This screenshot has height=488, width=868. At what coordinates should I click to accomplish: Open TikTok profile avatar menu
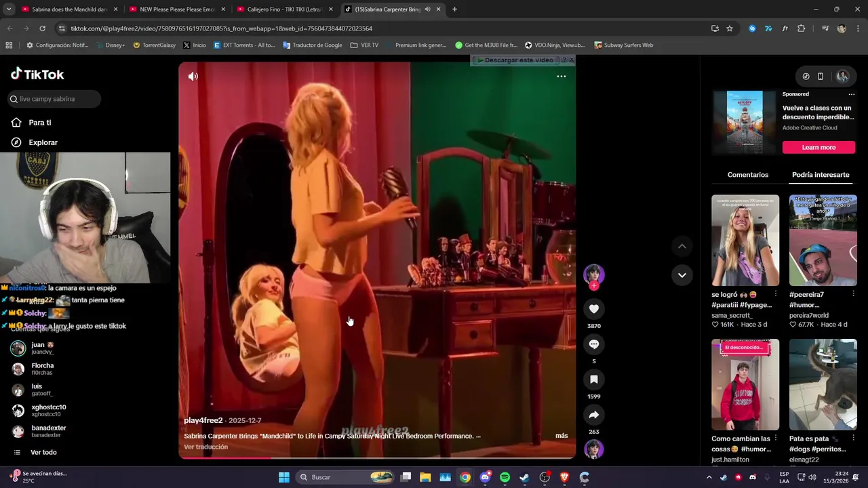click(x=842, y=77)
